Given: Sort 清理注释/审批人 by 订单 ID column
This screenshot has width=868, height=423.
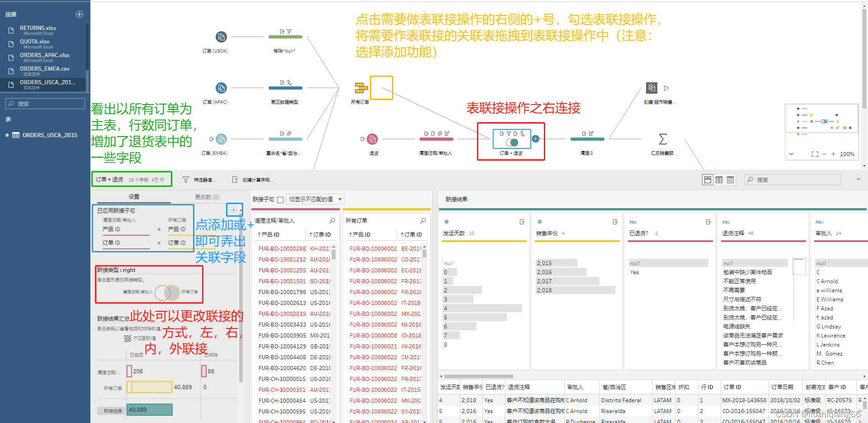Looking at the screenshot, I should 320,234.
